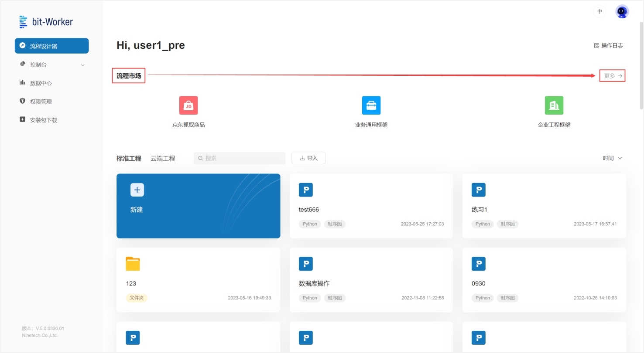Click the 搜索 input field
Image resolution: width=644 pixels, height=353 pixels.
pos(240,158)
